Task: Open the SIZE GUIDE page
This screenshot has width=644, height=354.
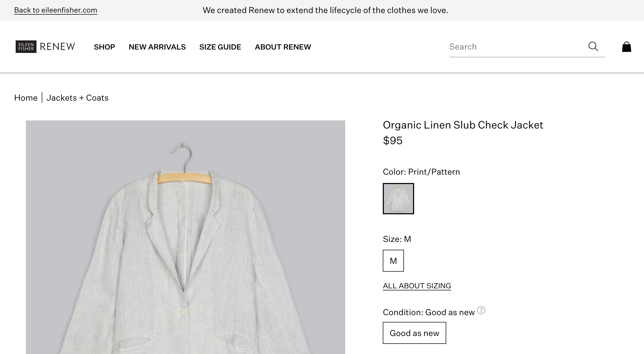Action: tap(220, 47)
